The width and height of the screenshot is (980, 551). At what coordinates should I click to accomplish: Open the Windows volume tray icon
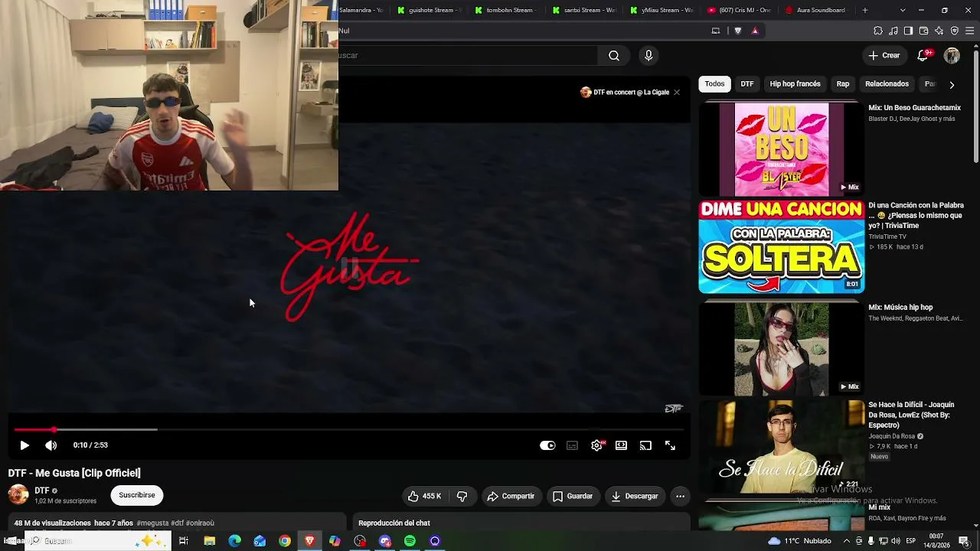(896, 541)
